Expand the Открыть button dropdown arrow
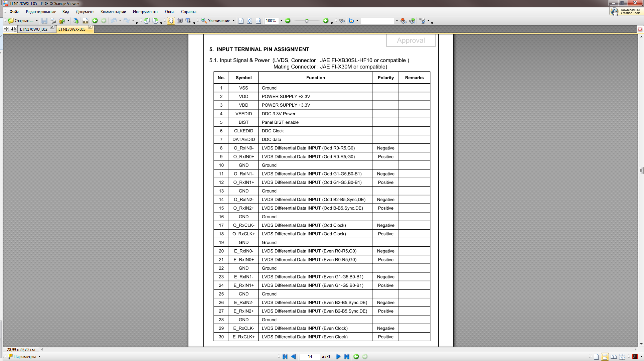This screenshot has width=644, height=361. click(x=37, y=21)
